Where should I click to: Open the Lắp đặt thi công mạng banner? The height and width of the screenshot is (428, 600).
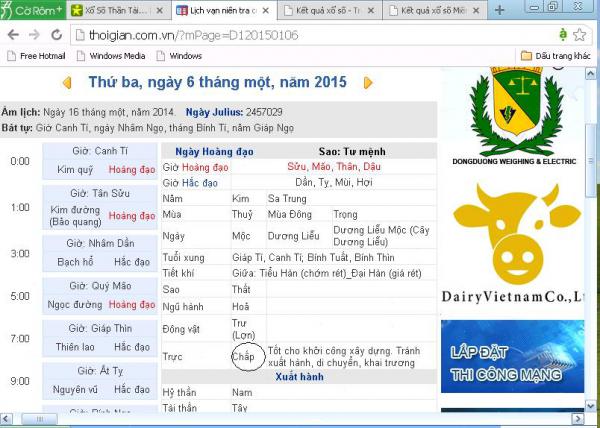512,356
